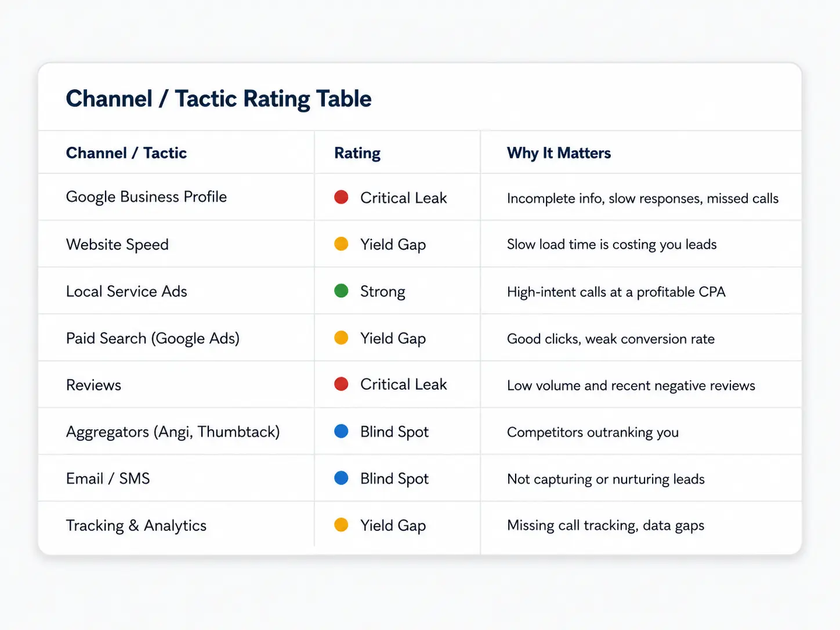Viewport: 840px width, 630px height.
Task: Click the Google Business Profile row label
Action: (x=146, y=197)
